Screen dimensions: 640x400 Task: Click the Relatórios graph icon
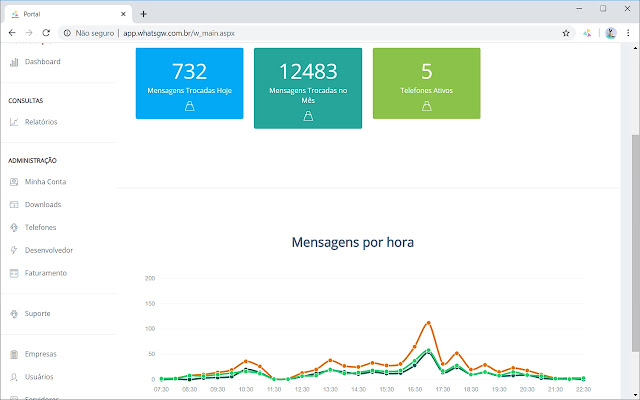point(14,122)
